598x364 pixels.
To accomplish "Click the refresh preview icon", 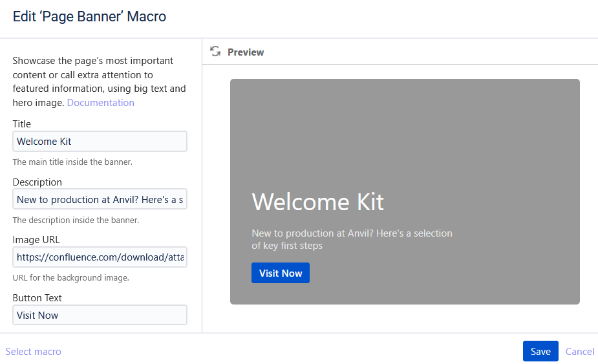I will 215,52.
